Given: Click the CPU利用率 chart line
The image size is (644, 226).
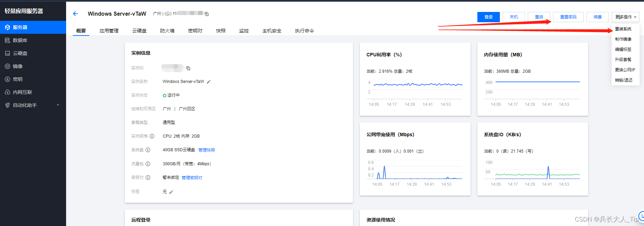Looking at the screenshot, I should [x=418, y=84].
